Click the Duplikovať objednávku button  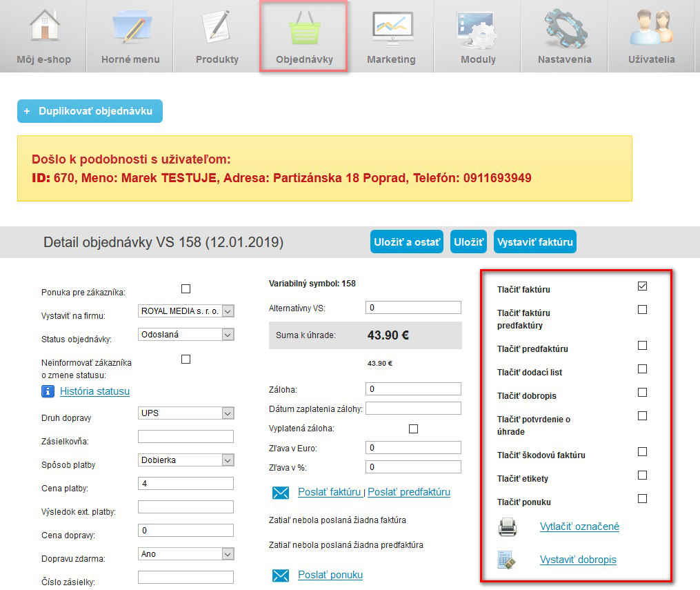[x=90, y=111]
